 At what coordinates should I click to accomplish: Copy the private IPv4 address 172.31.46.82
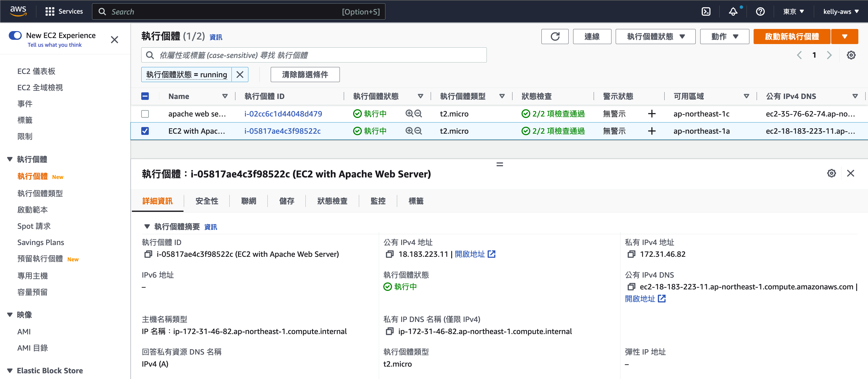(631, 254)
